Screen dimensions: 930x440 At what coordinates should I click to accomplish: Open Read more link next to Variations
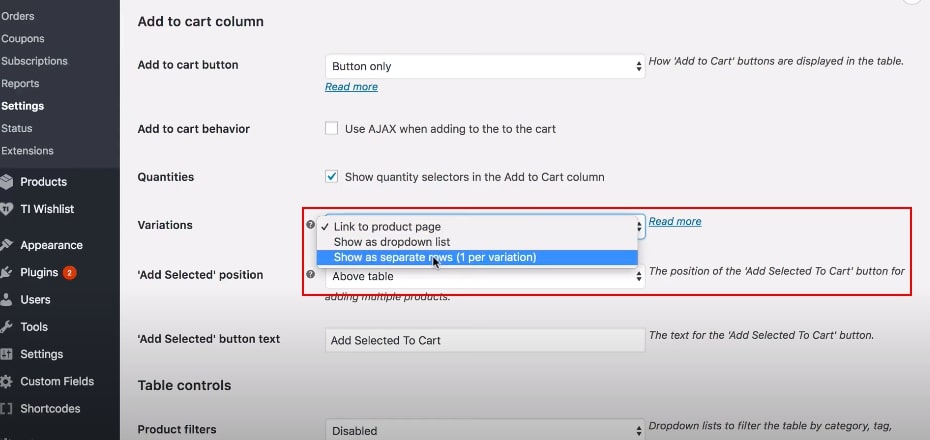coord(675,221)
